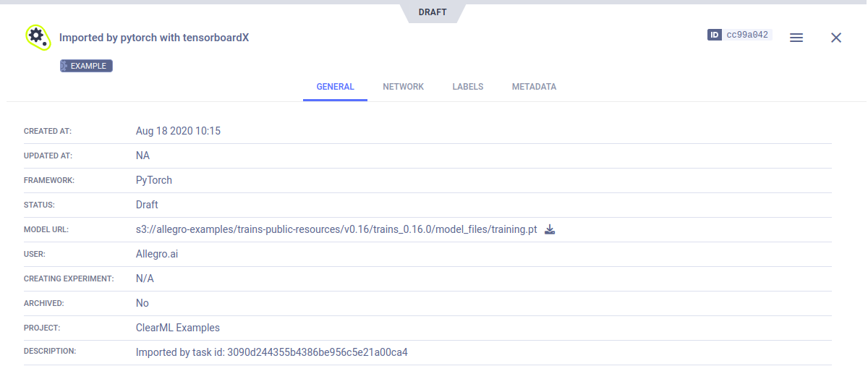The image size is (868, 387).
Task: Click the model name title text
Action: [154, 38]
